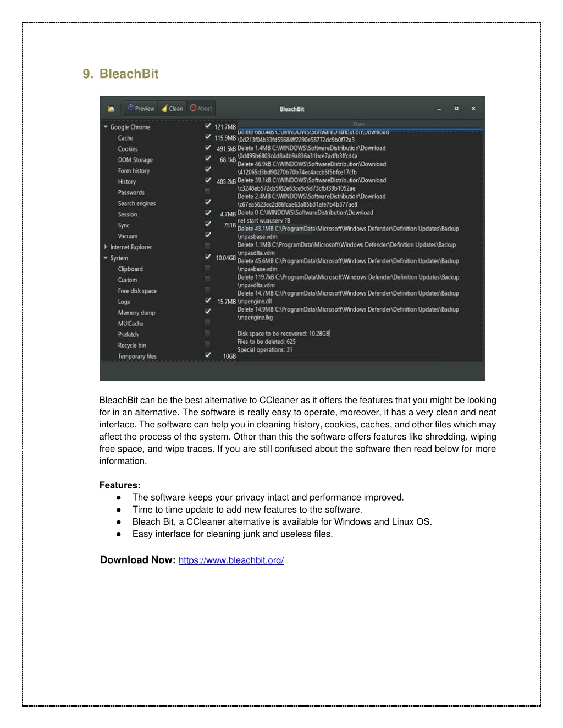563x728 pixels.
Task: Uncheck the Session checkbox
Action: tap(208, 213)
